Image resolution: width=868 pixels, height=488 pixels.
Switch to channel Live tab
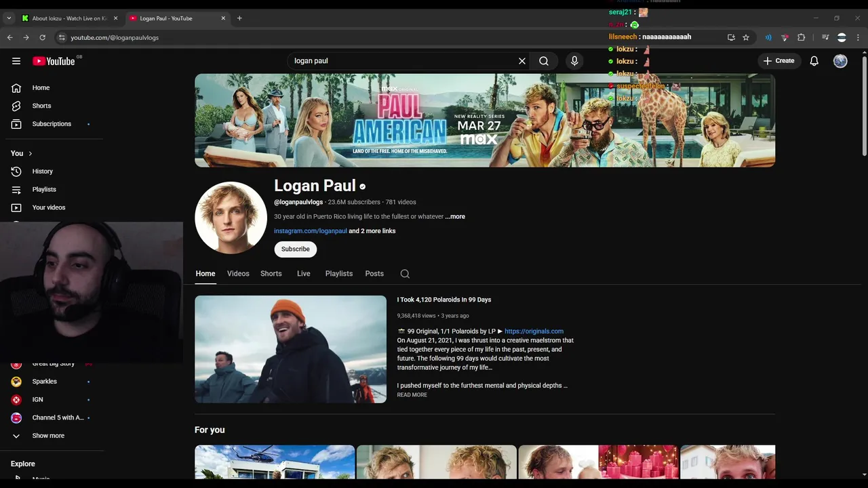304,274
